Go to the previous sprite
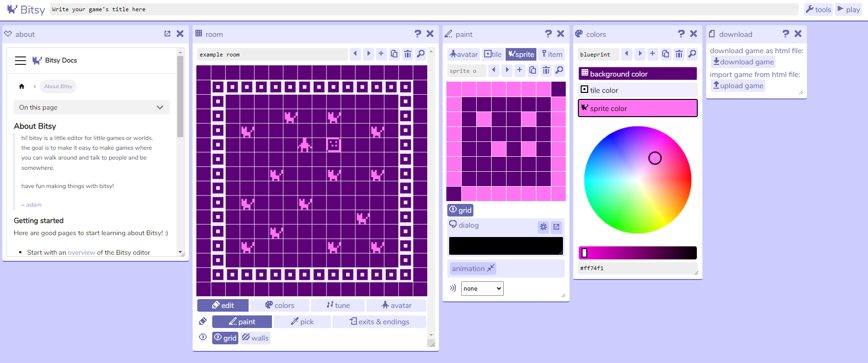Screen dimensions: 868x363 click(493, 70)
